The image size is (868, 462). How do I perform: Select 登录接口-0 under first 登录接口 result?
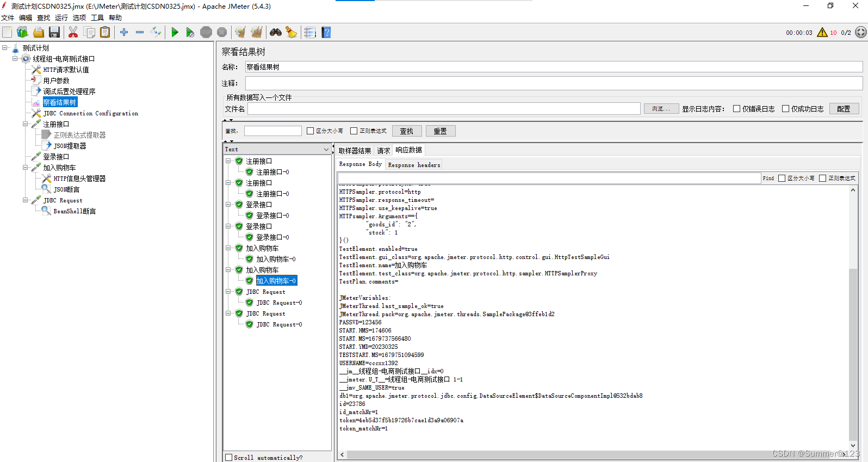tap(272, 215)
